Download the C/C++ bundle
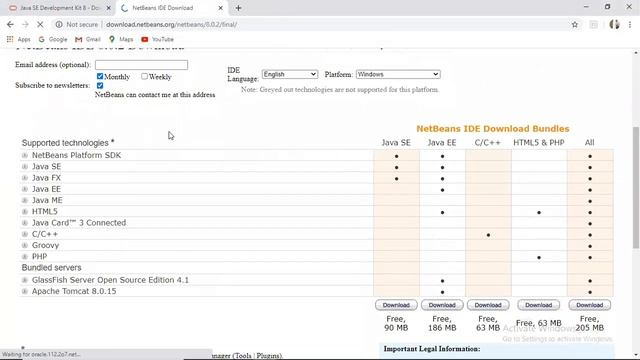The width and height of the screenshot is (640, 360). [x=488, y=305]
